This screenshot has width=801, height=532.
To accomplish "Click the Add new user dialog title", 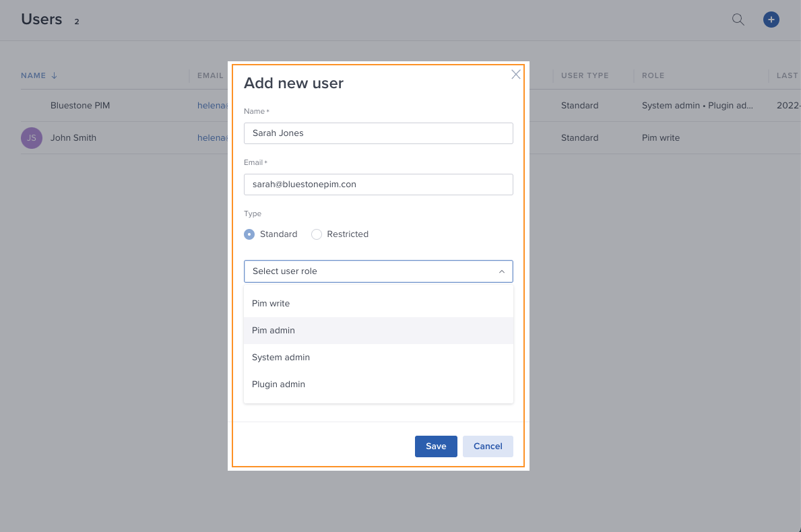I will [x=293, y=84].
